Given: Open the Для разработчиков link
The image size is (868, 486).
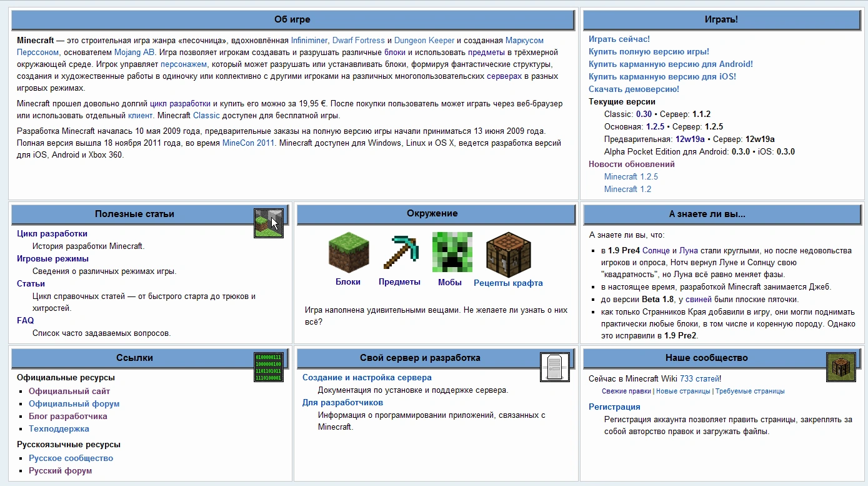Looking at the screenshot, I should (342, 403).
